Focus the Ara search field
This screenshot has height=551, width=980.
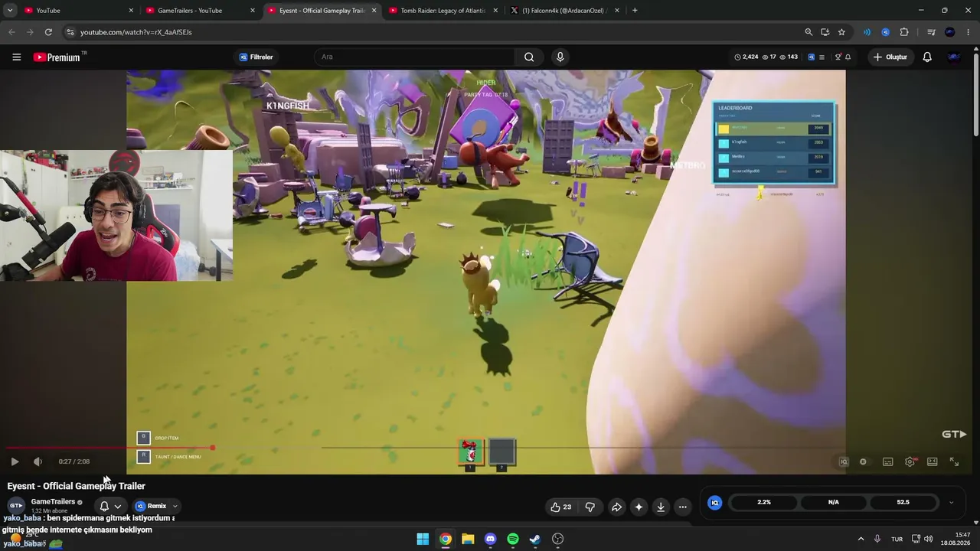[414, 57]
